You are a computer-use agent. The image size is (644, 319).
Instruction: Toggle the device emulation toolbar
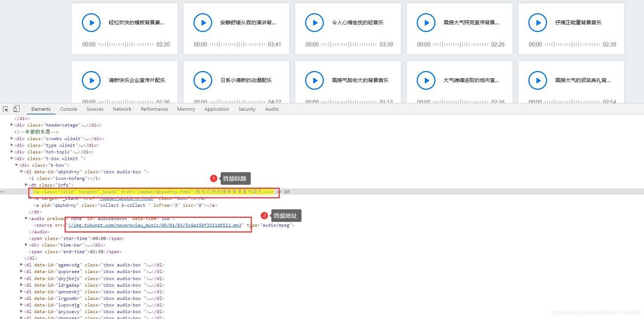pos(16,108)
